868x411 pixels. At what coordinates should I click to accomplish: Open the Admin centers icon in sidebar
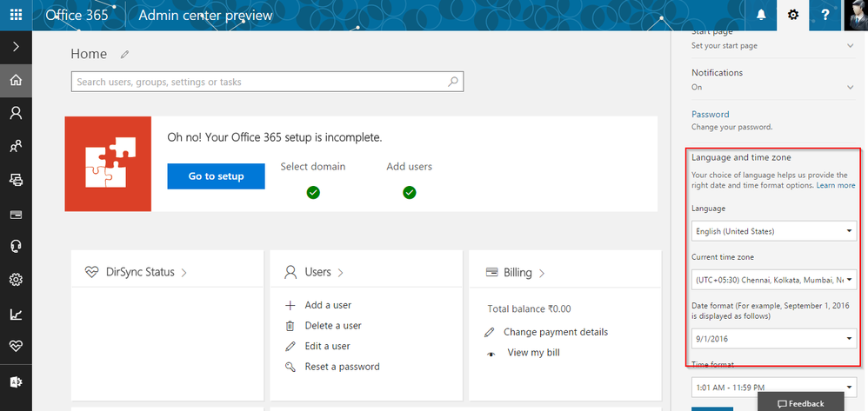click(x=16, y=382)
